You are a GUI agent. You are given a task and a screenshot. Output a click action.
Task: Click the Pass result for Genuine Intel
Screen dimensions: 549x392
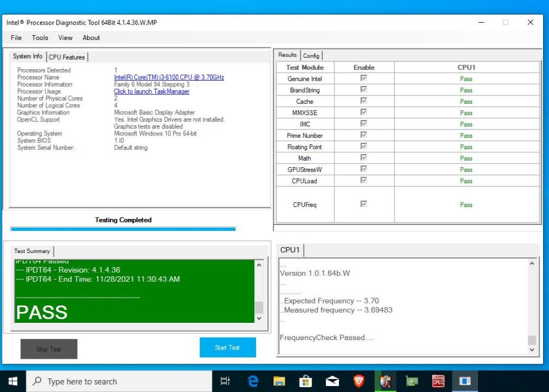click(x=466, y=79)
